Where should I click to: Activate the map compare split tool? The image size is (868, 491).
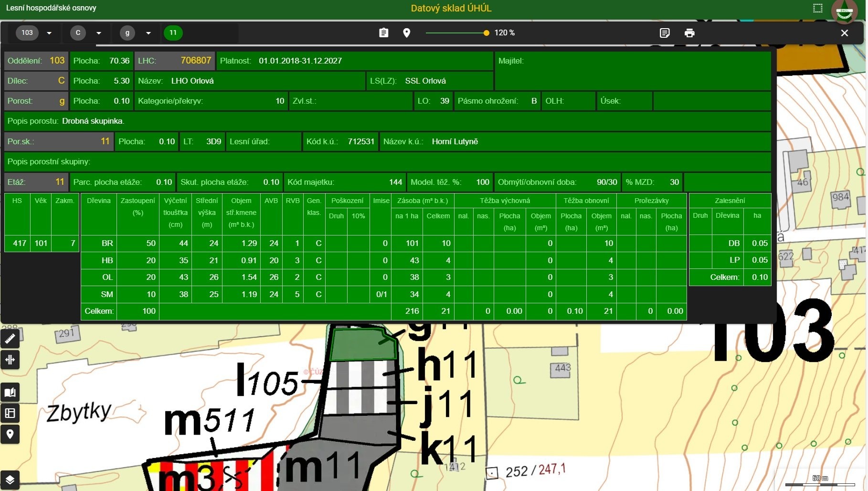(x=10, y=360)
